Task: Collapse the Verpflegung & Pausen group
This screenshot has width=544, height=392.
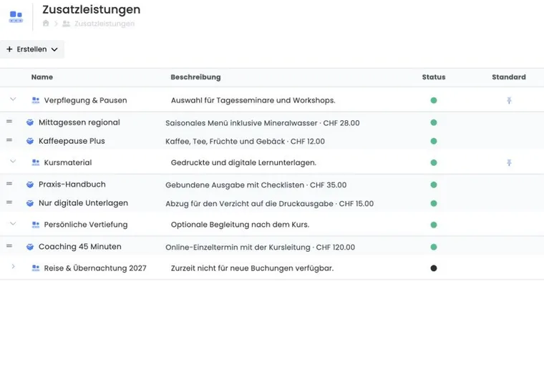Action: pos(13,99)
